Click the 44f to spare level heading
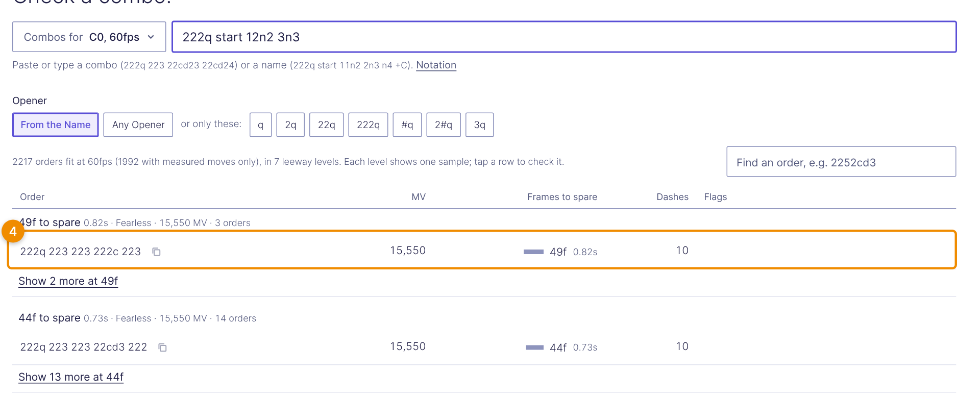Image resolution: width=980 pixels, height=398 pixels. (x=50, y=318)
